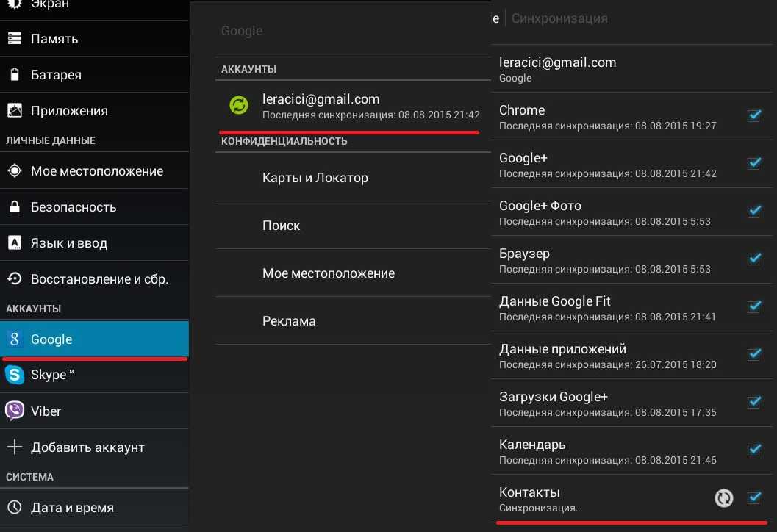Tap the Viber account icon
Image resolution: width=777 pixels, height=532 pixels.
(x=14, y=411)
